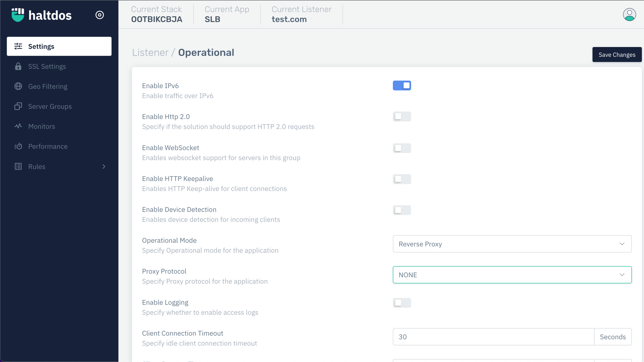Open the Rules sidebar item

click(x=37, y=166)
